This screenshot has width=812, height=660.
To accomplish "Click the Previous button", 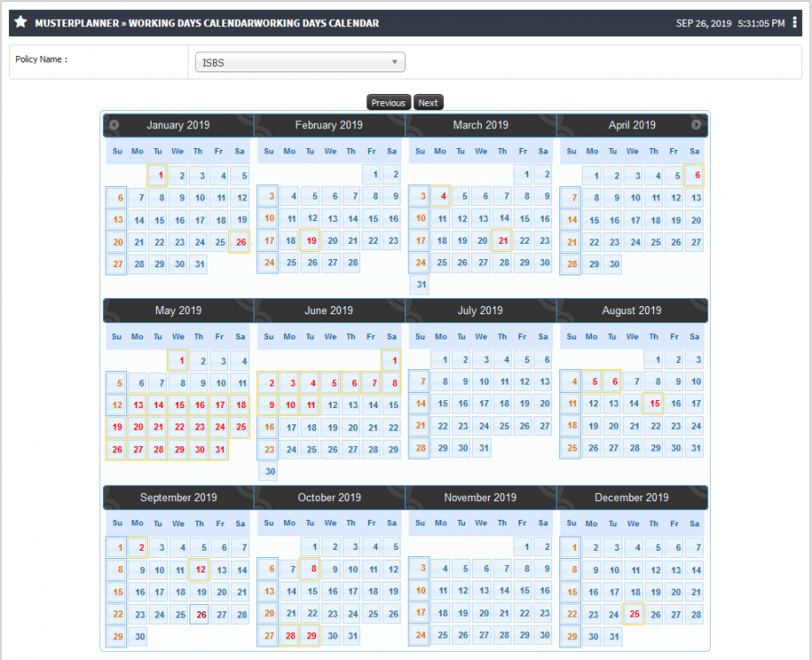I will tap(388, 103).
